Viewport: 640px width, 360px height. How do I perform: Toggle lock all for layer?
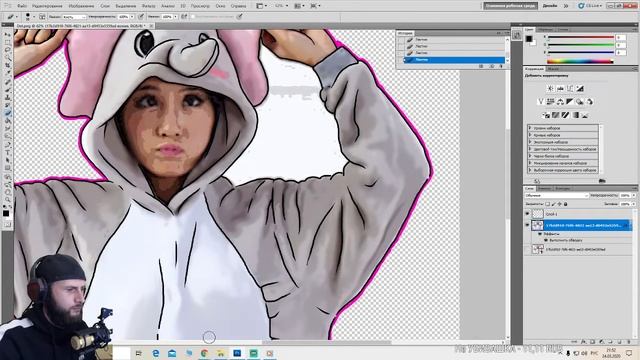point(565,204)
